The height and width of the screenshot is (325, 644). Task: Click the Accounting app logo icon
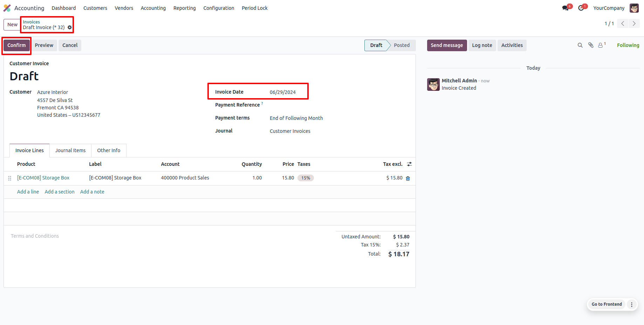pos(7,8)
